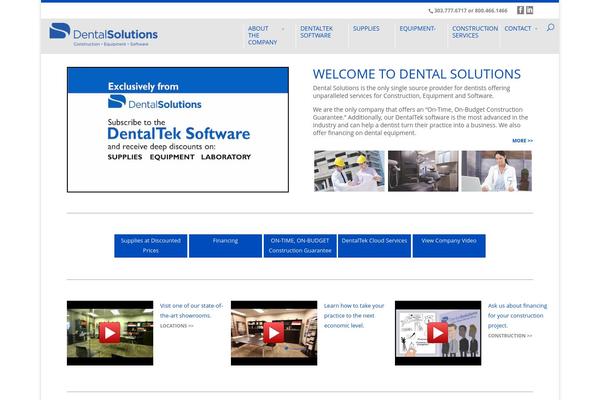Open the Equipment menu item
Viewport: 600px width, 400px height.
pos(417,29)
